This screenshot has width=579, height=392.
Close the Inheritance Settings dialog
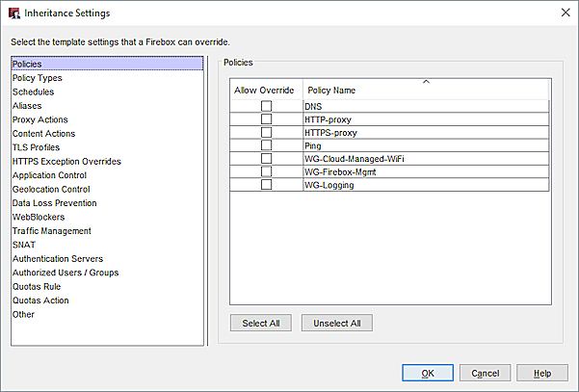point(564,13)
